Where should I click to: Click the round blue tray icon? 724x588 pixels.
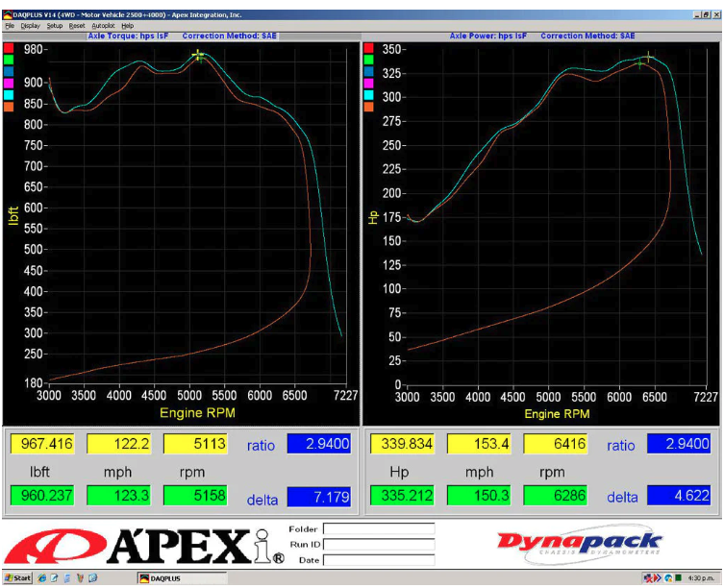pyautogui.click(x=668, y=577)
